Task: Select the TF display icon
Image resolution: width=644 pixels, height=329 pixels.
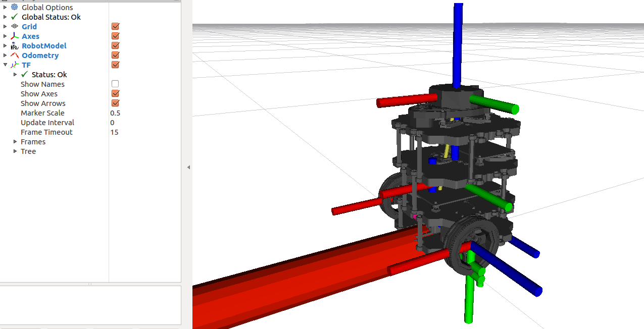Action: [14, 65]
